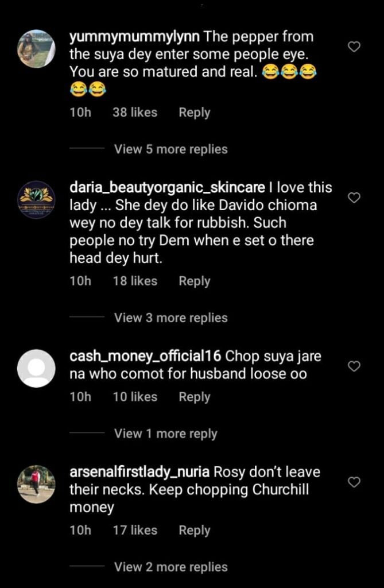
Task: View the 38 likes list
Action: (x=135, y=113)
